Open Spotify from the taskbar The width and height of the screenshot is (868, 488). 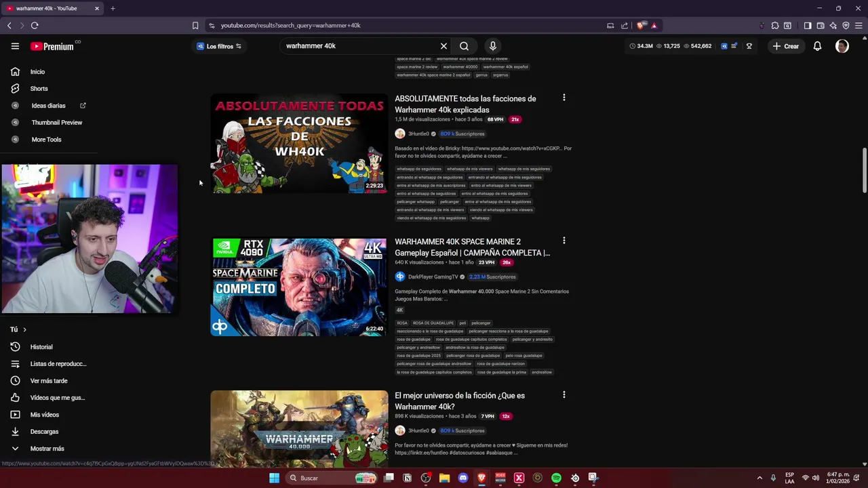[556, 478]
